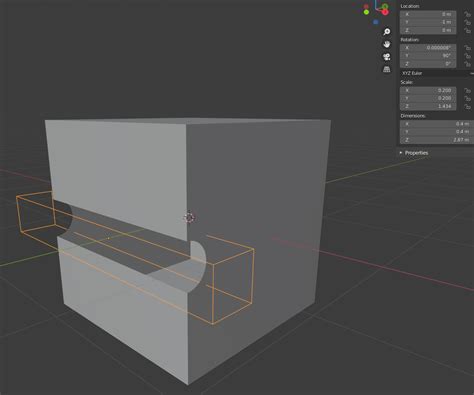Click the Dimensions Z field 2.87 m
This screenshot has width=474, height=395.
[x=437, y=140]
